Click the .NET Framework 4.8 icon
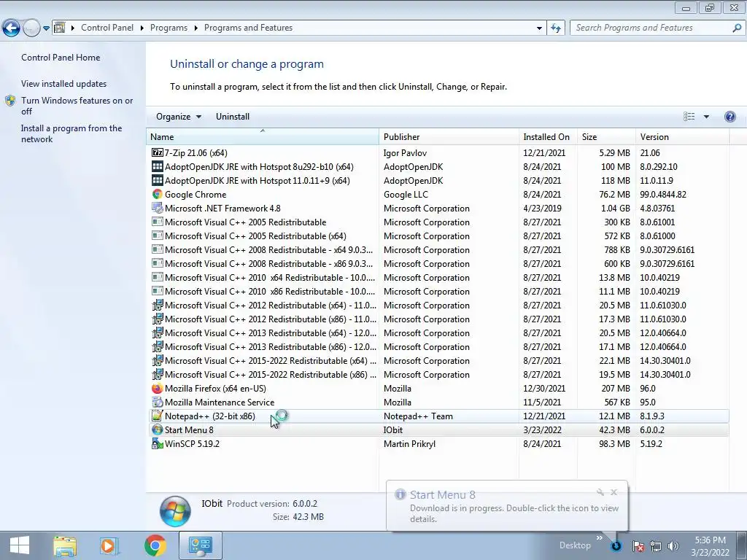This screenshot has width=747, height=560. (x=158, y=208)
